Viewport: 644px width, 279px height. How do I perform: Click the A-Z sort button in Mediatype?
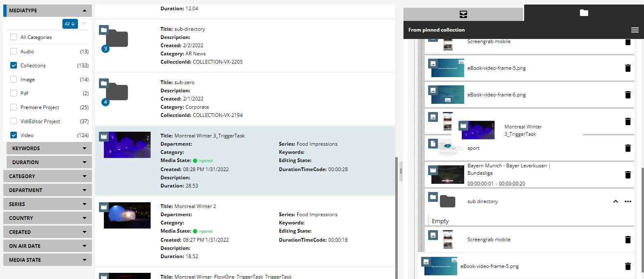click(70, 24)
